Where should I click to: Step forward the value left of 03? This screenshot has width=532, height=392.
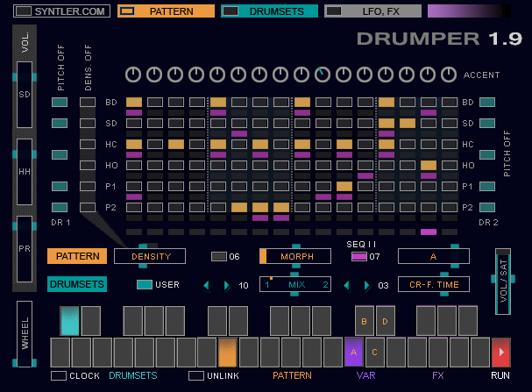pos(367,285)
